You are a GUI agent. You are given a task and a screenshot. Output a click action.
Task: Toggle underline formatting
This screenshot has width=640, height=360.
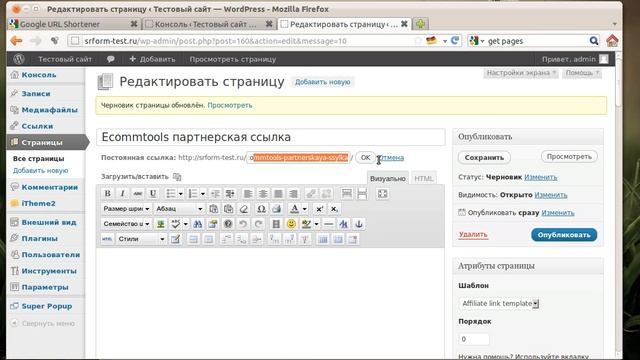click(x=153, y=193)
